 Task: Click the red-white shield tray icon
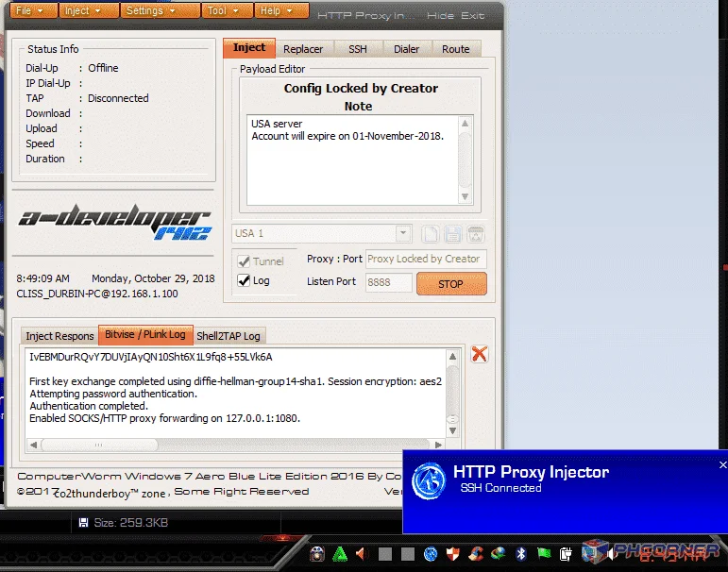(x=452, y=554)
